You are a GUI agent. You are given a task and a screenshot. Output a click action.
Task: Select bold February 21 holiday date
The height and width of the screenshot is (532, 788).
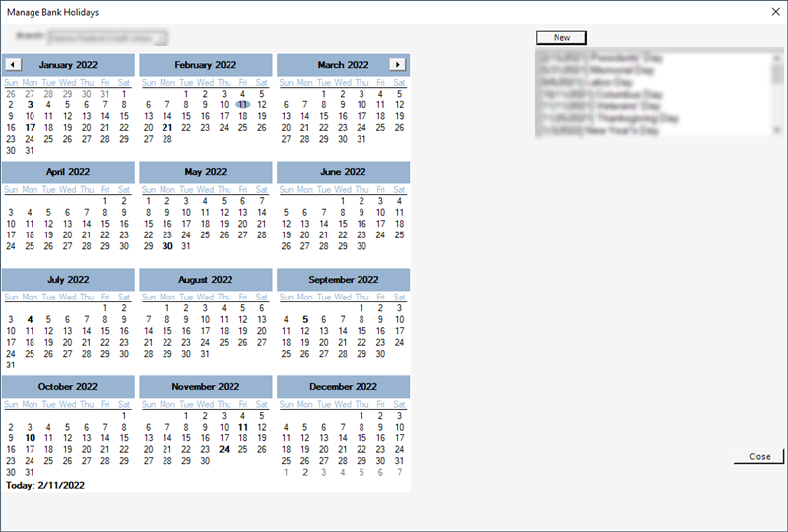(x=167, y=128)
